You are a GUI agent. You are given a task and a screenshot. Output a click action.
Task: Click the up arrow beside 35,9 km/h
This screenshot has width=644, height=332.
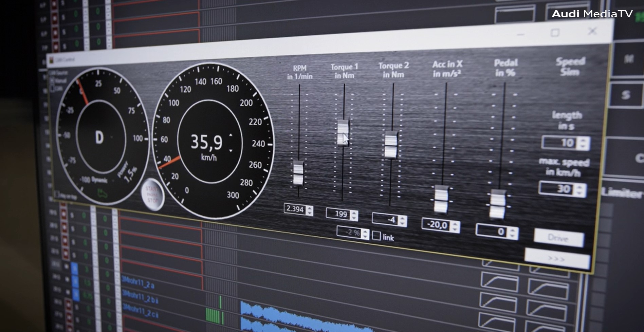[231, 135]
